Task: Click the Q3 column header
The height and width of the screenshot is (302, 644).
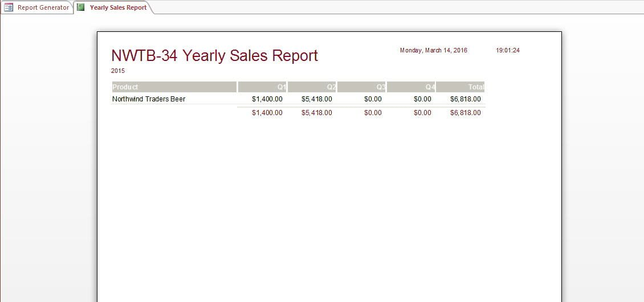Action: pyautogui.click(x=361, y=87)
